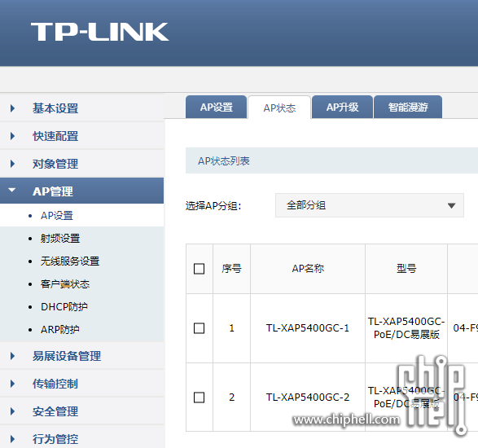Open ARP防护 settings
Screen dimensions: 478x448
[60, 329]
